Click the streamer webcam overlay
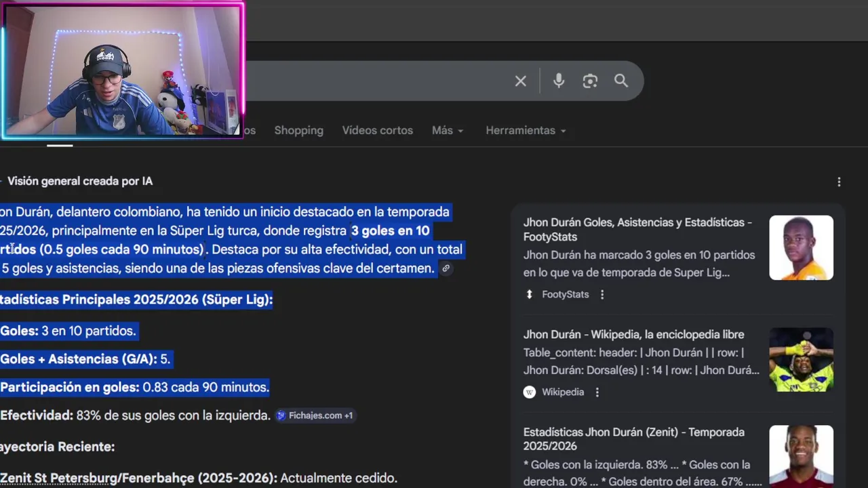This screenshot has width=868, height=488. tap(123, 70)
